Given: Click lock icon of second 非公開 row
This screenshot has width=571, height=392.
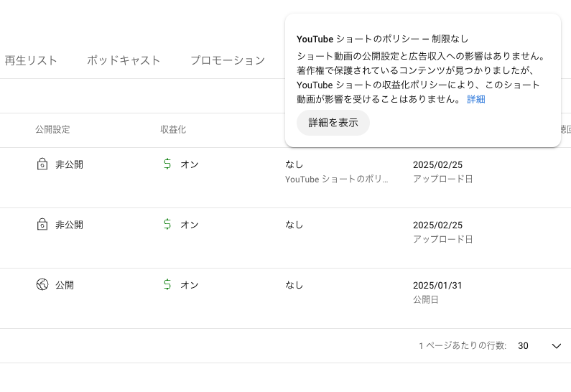Looking at the screenshot, I should tap(42, 225).
